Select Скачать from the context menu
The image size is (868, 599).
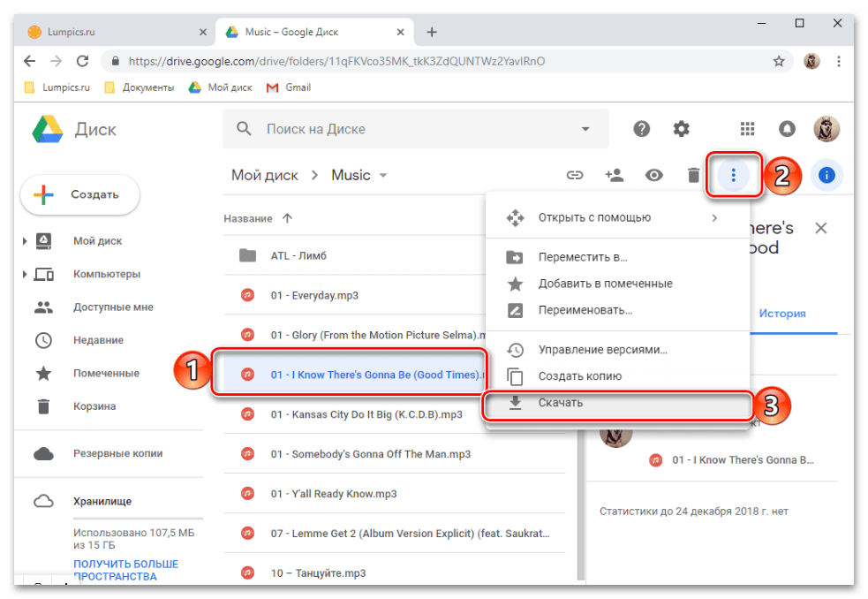[x=561, y=403]
